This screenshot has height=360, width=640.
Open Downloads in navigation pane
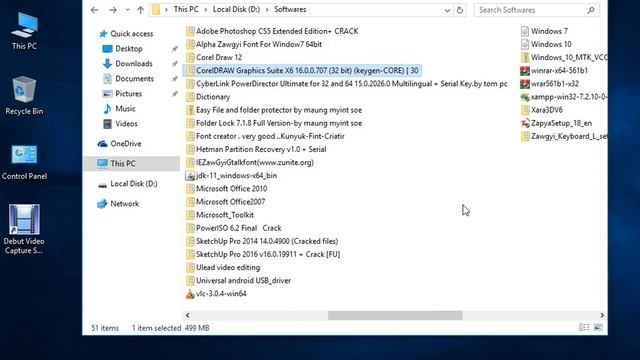[127, 64]
